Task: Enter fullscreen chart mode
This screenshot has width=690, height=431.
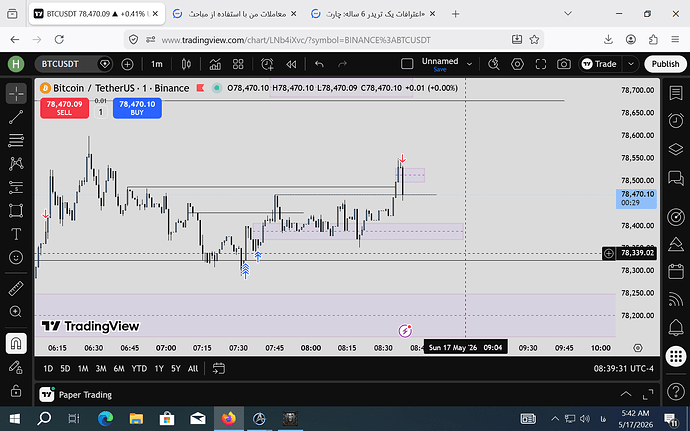Action: point(541,64)
